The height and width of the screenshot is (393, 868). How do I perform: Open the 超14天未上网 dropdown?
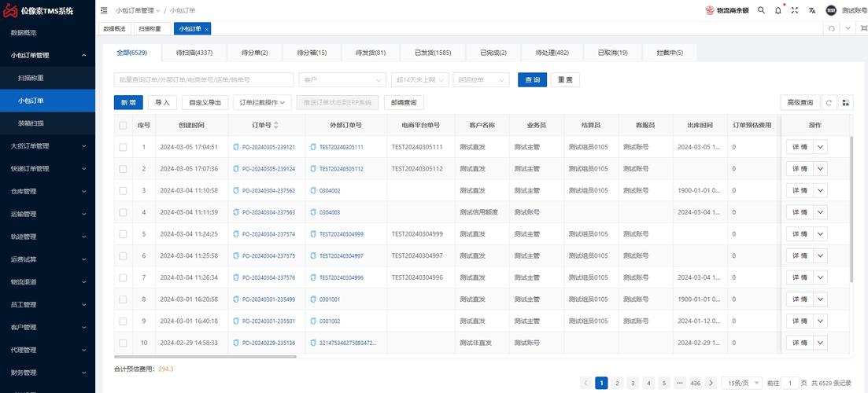pos(419,80)
